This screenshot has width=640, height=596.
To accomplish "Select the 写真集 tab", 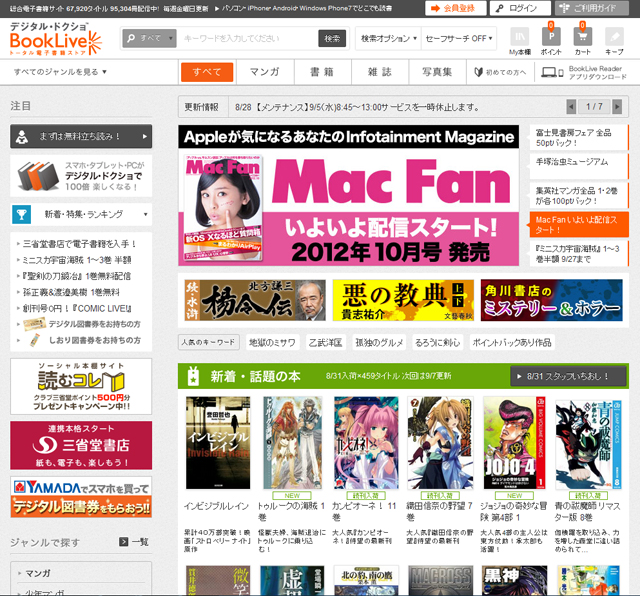I will 437,72.
